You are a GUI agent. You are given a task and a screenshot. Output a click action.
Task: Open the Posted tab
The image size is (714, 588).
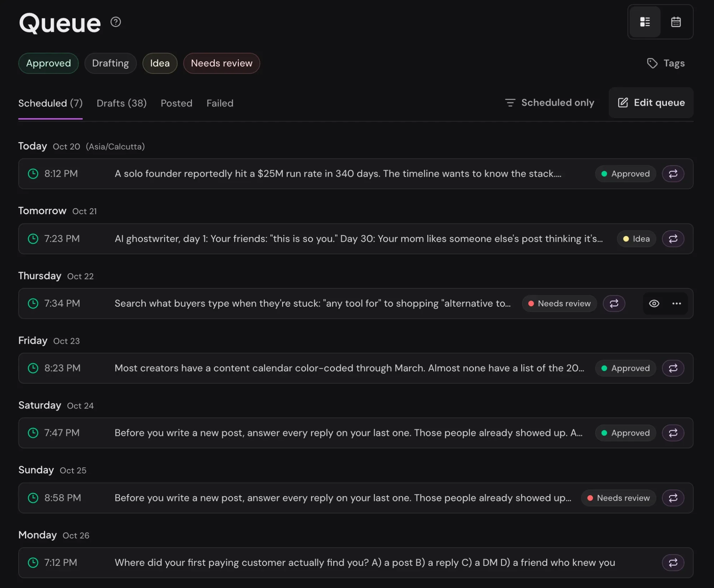pos(176,103)
